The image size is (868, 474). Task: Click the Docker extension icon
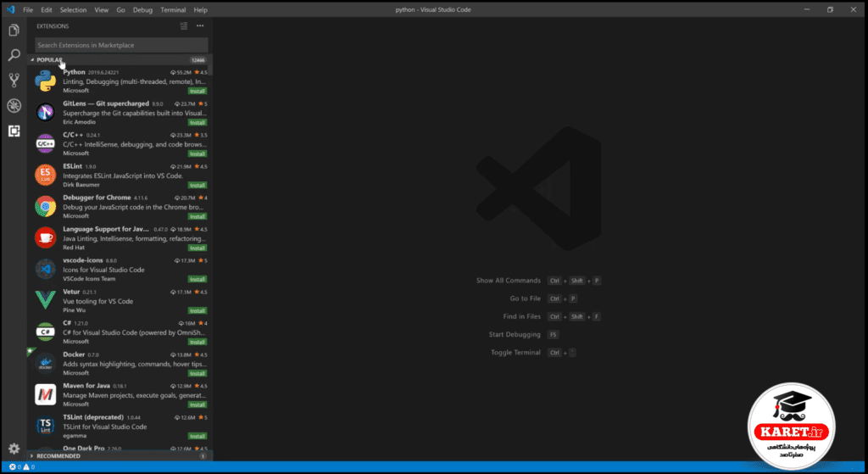46,363
